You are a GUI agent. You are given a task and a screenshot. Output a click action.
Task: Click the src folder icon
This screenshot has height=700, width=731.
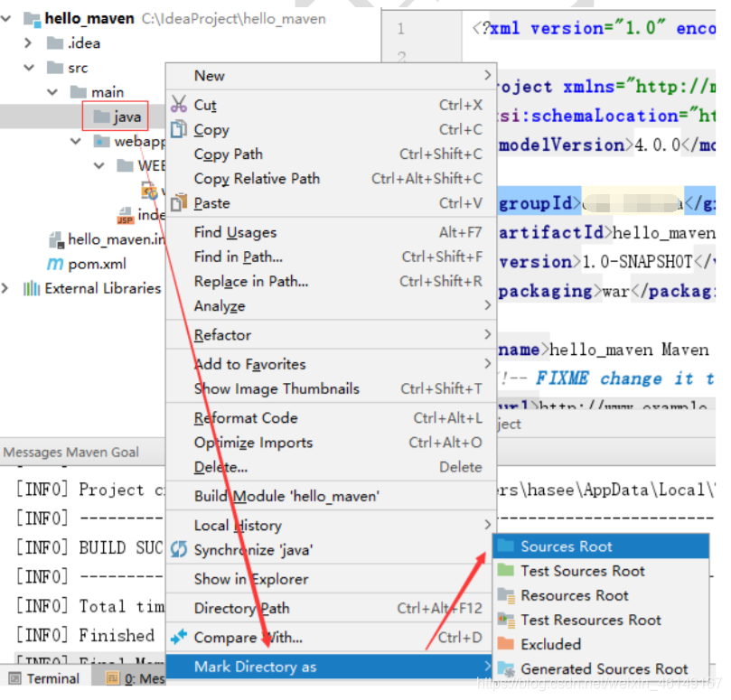click(x=55, y=68)
